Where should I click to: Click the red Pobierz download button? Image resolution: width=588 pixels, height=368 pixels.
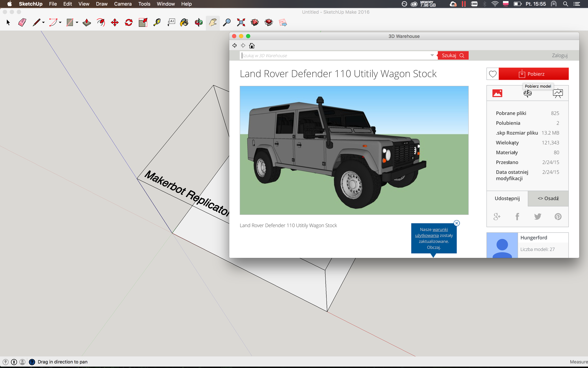click(534, 74)
